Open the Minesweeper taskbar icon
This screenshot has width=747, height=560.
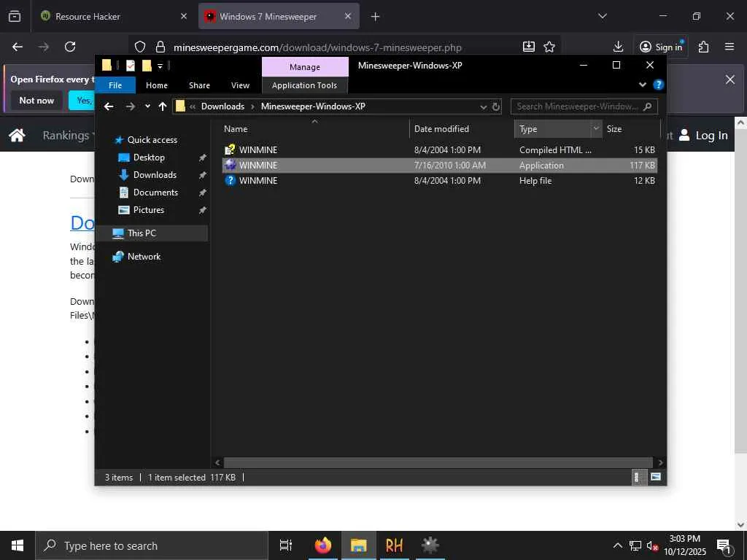pos(430,545)
